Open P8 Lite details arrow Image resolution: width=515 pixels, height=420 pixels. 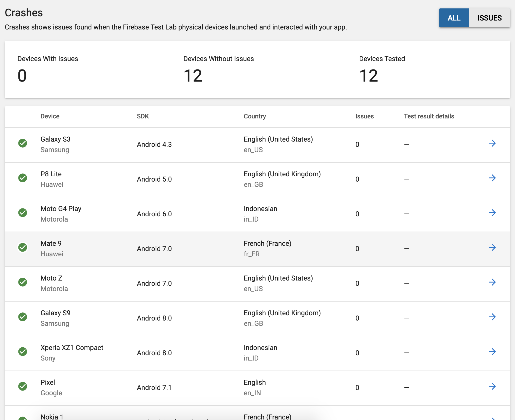click(x=492, y=178)
